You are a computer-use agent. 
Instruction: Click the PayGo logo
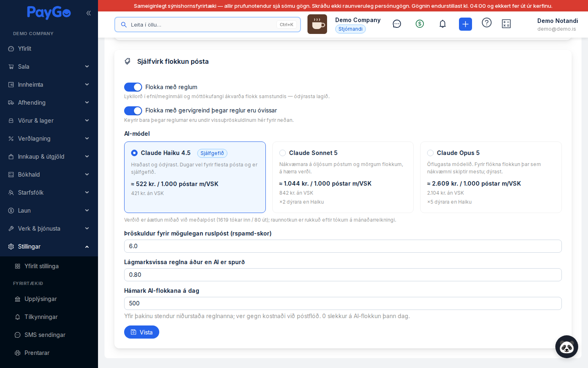pos(49,13)
